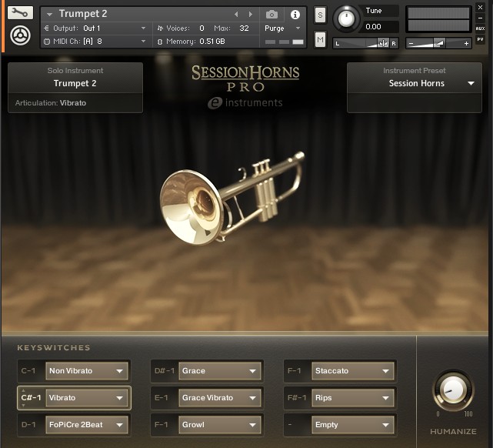493x448 pixels.
Task: Select previous instrument with left arrow
Action: click(x=236, y=14)
